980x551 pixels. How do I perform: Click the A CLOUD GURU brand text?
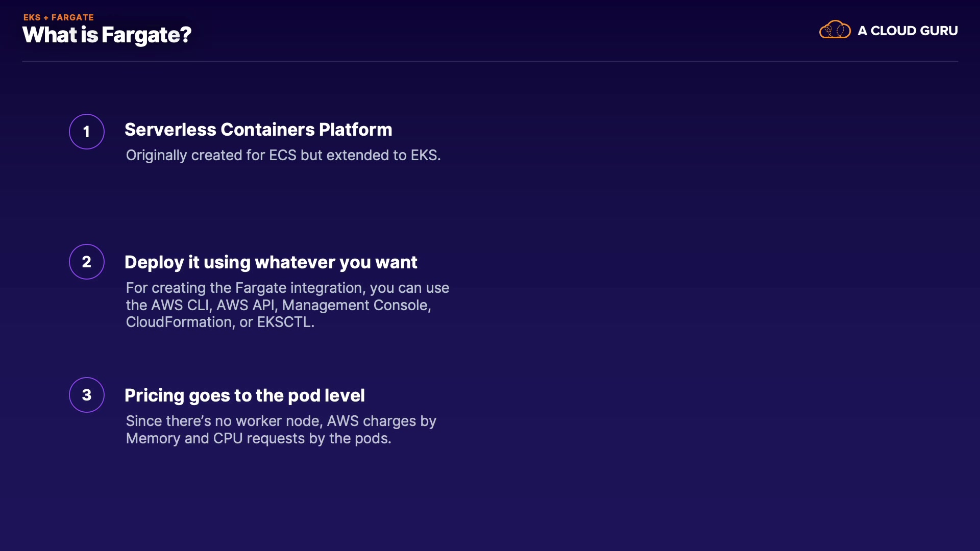908,31
